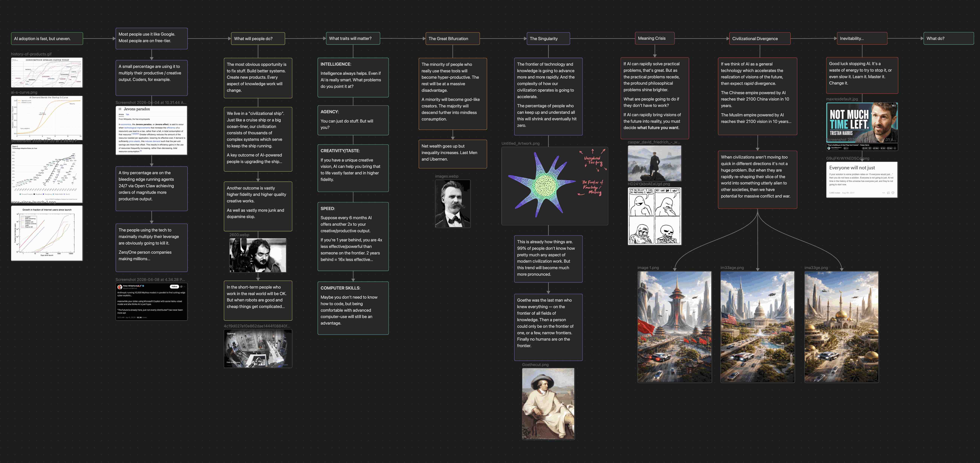Select the Goethe reclining portrait painting
The image size is (980, 463).
click(x=548, y=404)
